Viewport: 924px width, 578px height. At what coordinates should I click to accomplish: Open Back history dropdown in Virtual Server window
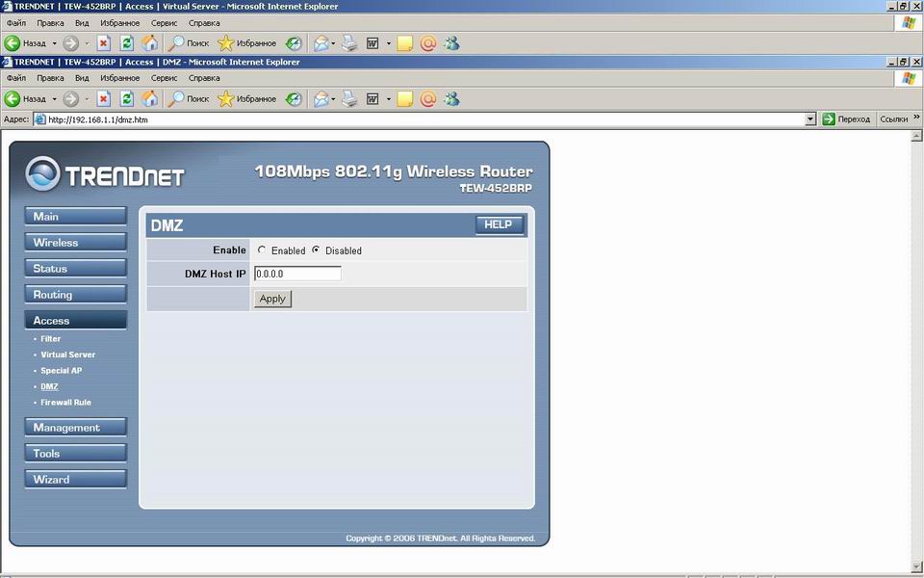click(x=54, y=43)
